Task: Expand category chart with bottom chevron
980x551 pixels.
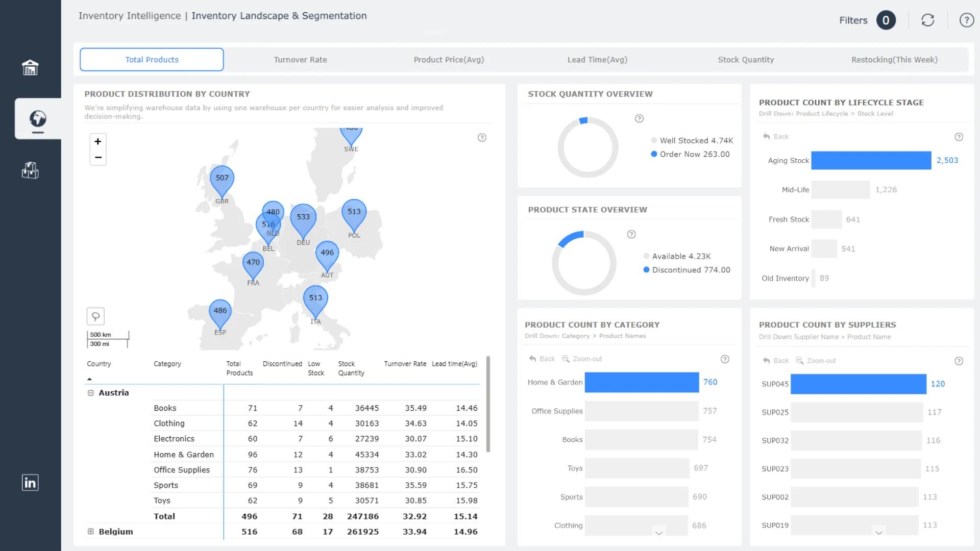Action: pos(659,533)
